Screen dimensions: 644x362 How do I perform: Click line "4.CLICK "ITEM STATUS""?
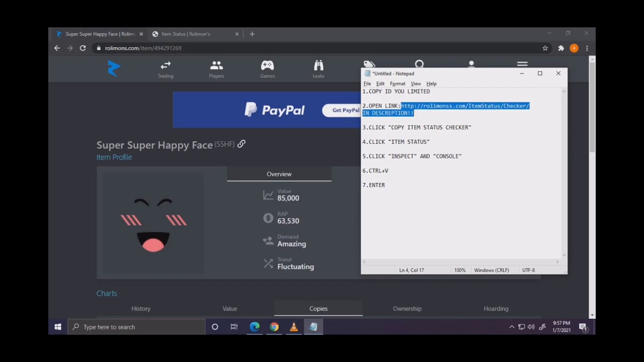[396, 142]
